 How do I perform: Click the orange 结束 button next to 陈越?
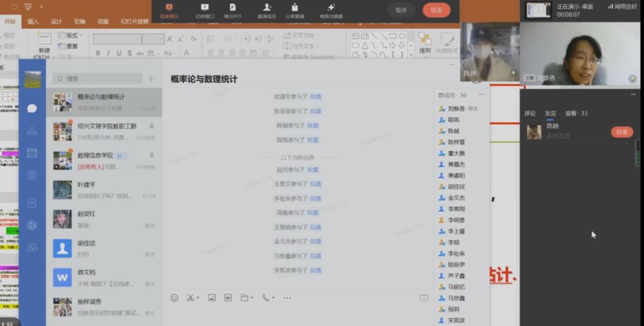point(621,132)
